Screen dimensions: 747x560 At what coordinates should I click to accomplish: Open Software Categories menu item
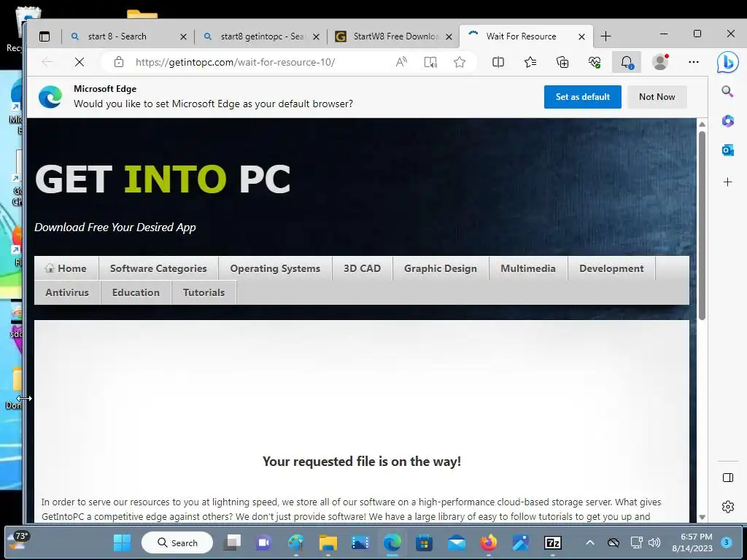(x=158, y=268)
